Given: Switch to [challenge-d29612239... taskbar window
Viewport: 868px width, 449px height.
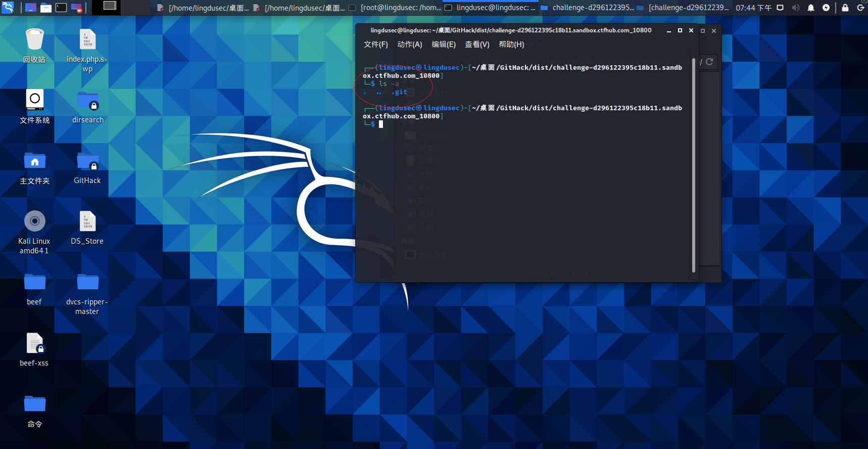Looking at the screenshot, I should coord(683,8).
